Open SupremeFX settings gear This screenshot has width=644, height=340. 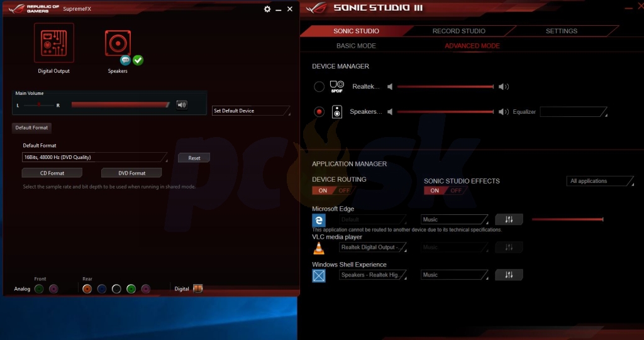click(267, 9)
